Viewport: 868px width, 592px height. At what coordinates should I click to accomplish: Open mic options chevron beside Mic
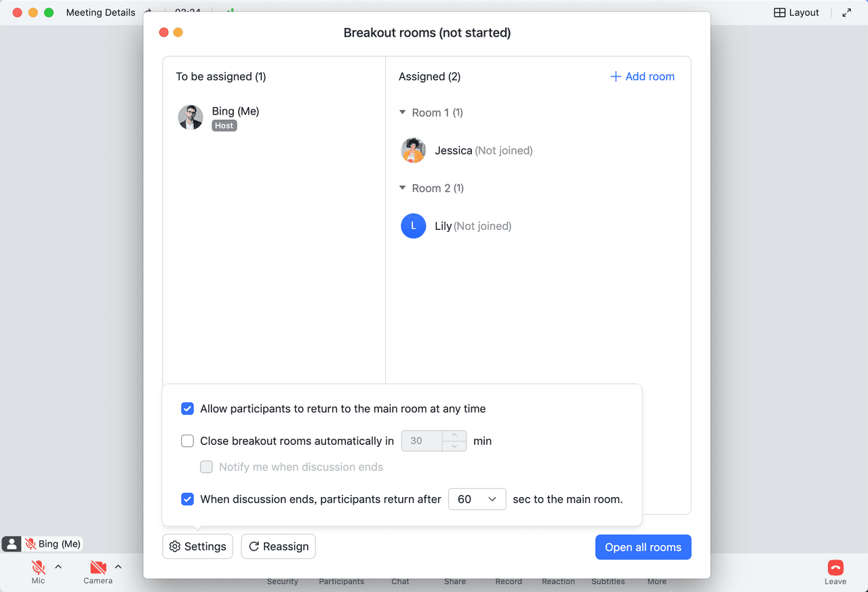(58, 567)
